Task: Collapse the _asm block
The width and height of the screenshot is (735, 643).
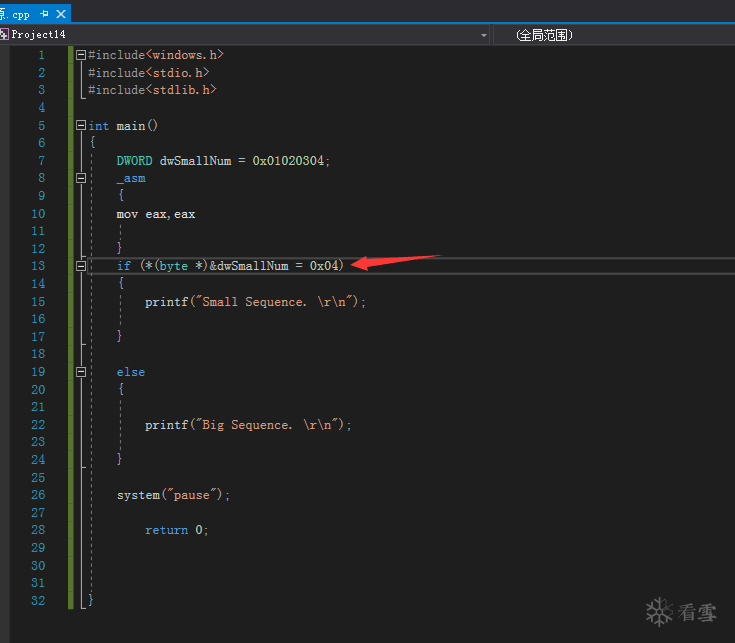Action: (x=81, y=178)
